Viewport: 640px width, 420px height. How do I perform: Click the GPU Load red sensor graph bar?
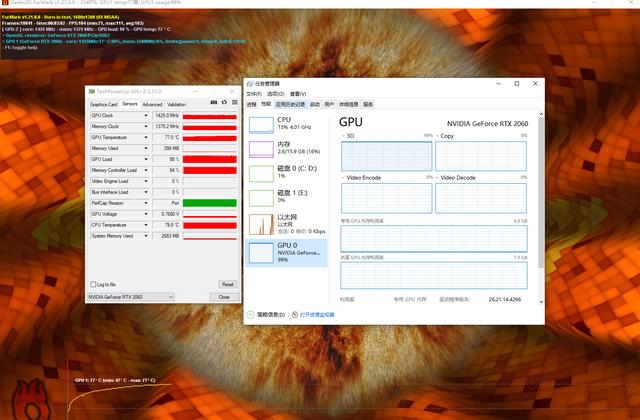(209, 159)
